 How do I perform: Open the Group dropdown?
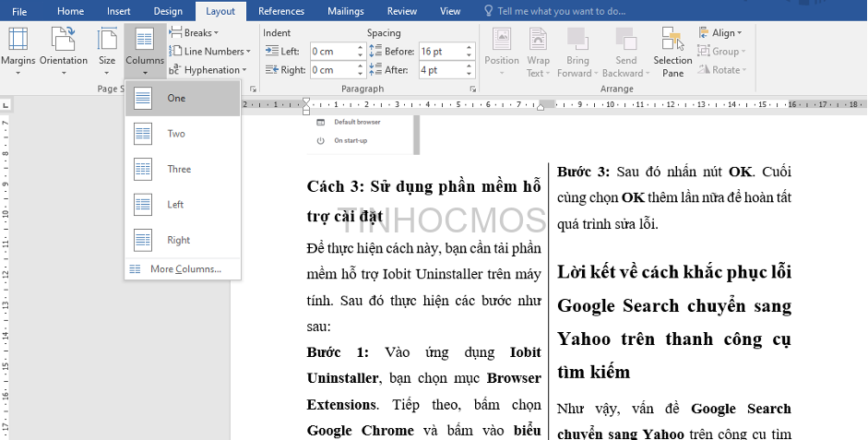point(721,51)
